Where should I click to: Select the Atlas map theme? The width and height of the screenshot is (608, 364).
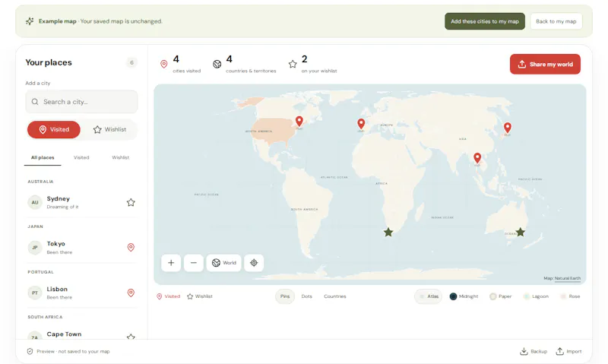click(x=429, y=296)
